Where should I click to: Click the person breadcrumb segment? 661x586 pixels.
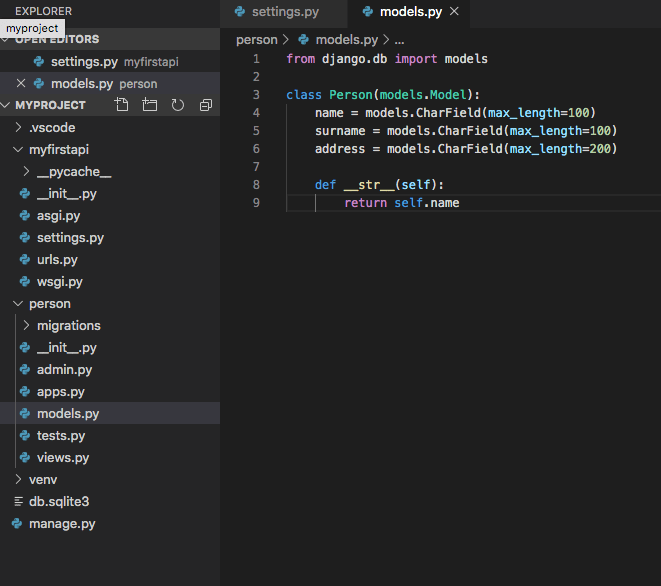pyautogui.click(x=256, y=40)
